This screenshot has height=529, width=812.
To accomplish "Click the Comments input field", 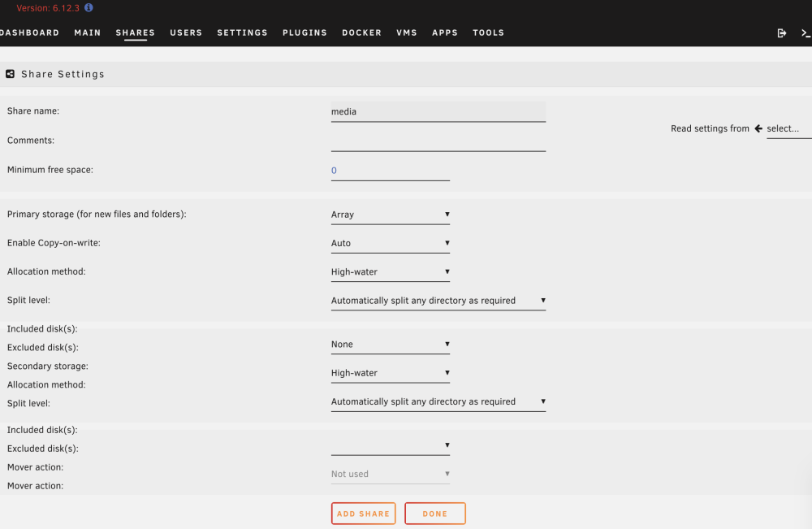I will click(438, 141).
